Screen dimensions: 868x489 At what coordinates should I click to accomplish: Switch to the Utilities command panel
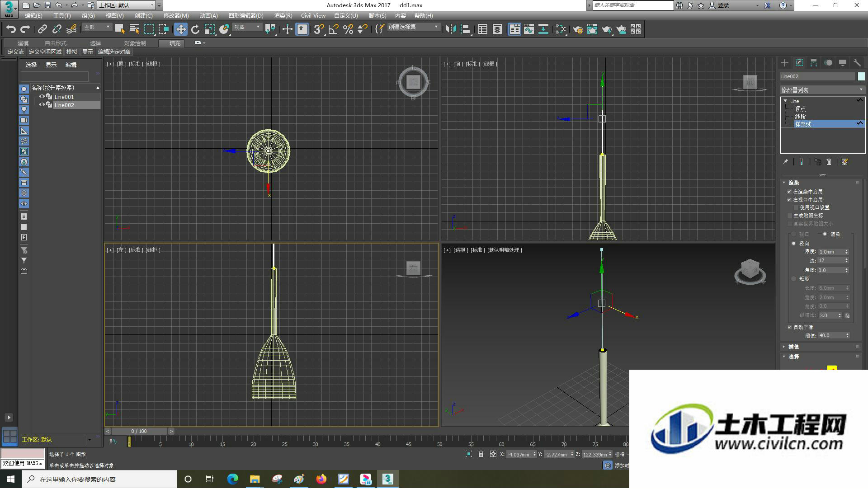(857, 63)
